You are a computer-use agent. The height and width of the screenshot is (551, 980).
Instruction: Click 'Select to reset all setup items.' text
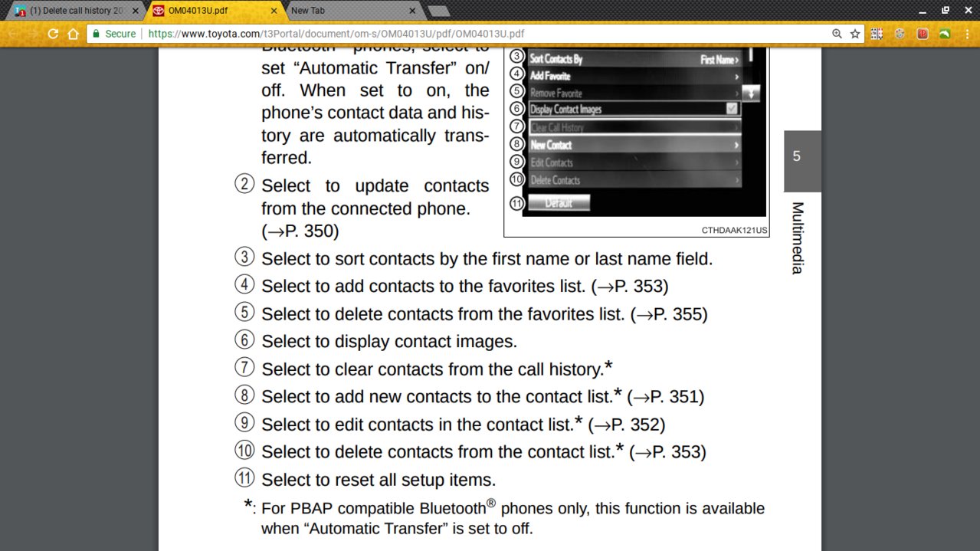(x=379, y=480)
